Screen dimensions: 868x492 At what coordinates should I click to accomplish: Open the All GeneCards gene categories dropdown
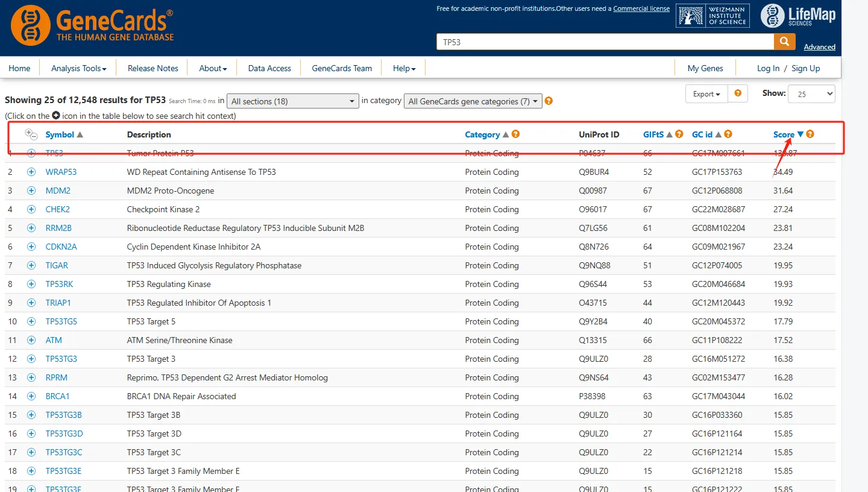coord(473,101)
